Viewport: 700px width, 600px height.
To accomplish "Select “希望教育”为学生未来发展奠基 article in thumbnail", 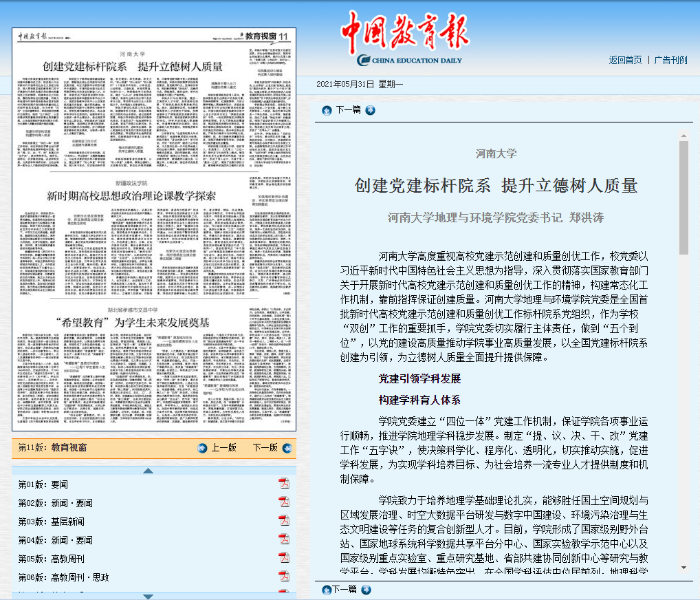I will tap(133, 323).
